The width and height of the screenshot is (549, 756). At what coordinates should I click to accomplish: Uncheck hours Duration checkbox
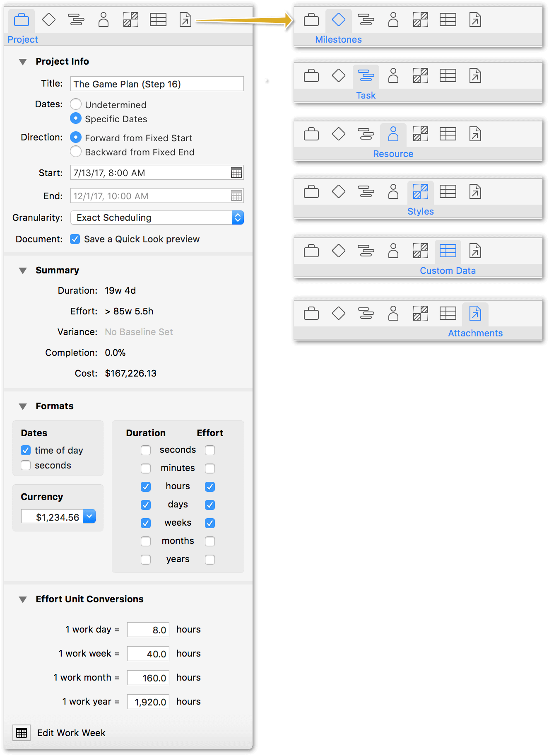click(x=146, y=487)
